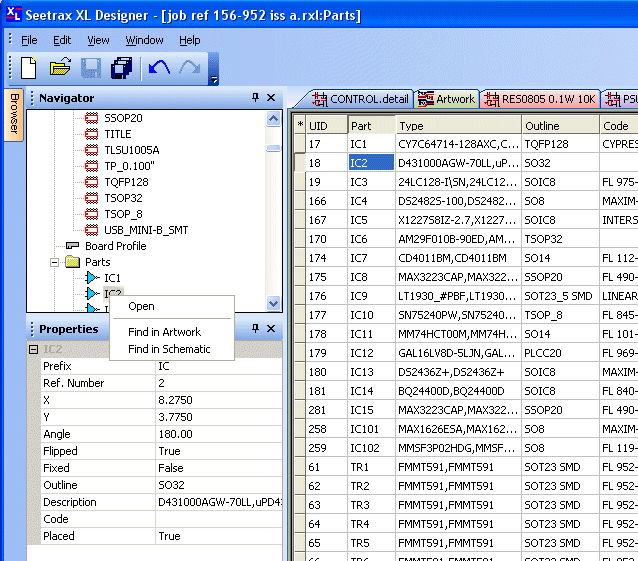638x561 pixels.
Task: Click the Board Profile icon in tree
Action: coord(72,246)
